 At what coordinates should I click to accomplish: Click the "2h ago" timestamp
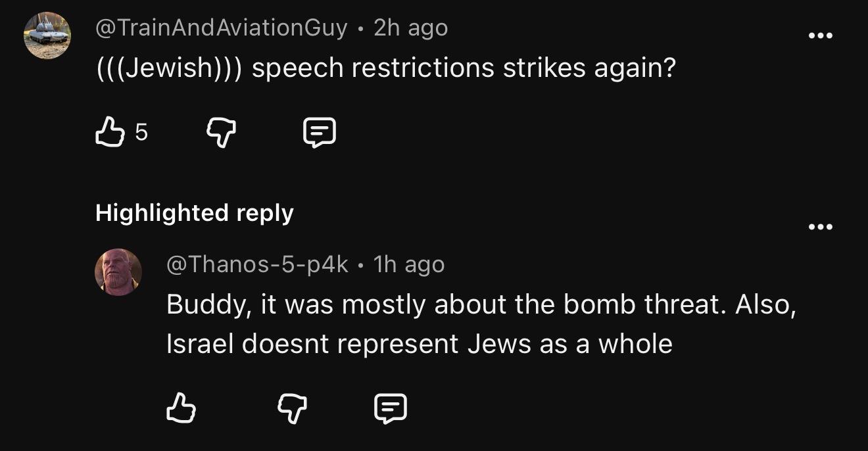pyautogui.click(x=410, y=28)
